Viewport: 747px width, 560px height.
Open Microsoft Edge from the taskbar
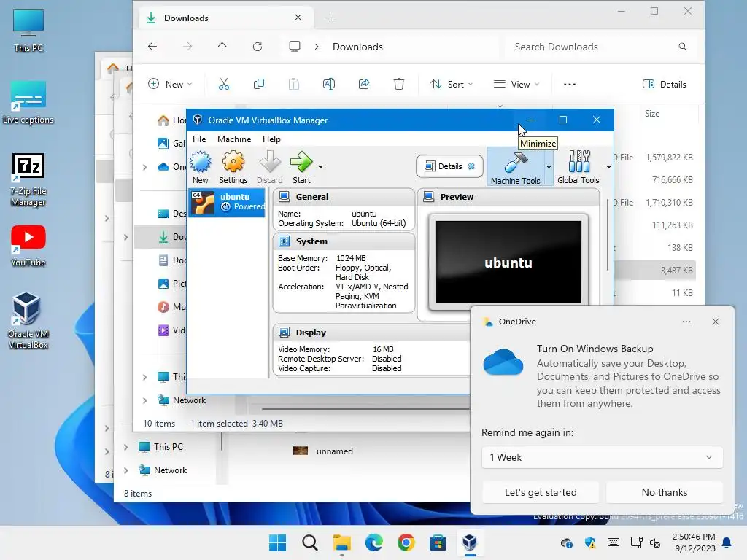(x=374, y=542)
